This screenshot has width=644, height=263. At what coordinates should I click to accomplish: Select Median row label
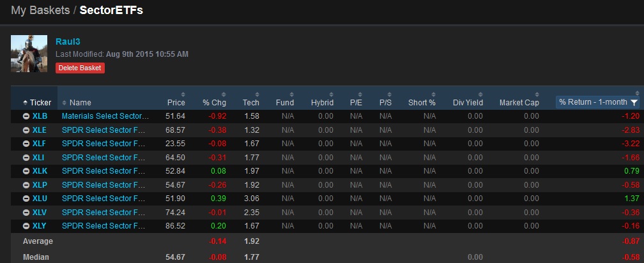36,257
